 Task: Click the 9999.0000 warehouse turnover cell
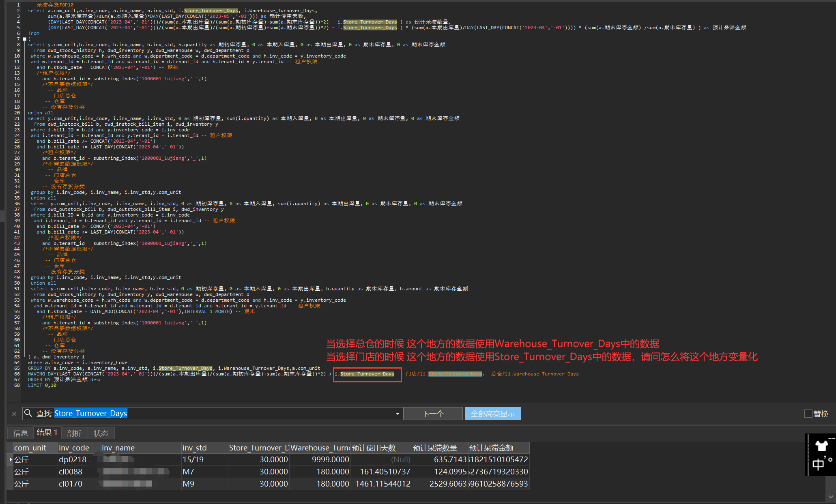[320, 459]
